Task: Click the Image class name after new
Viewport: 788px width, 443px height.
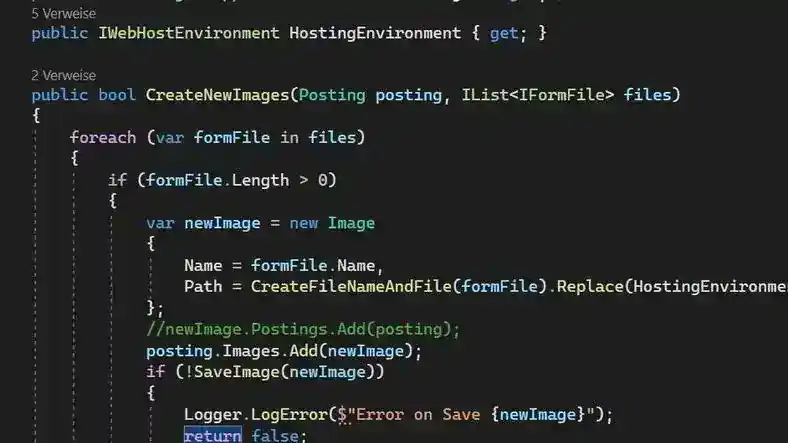Action: tap(351, 223)
